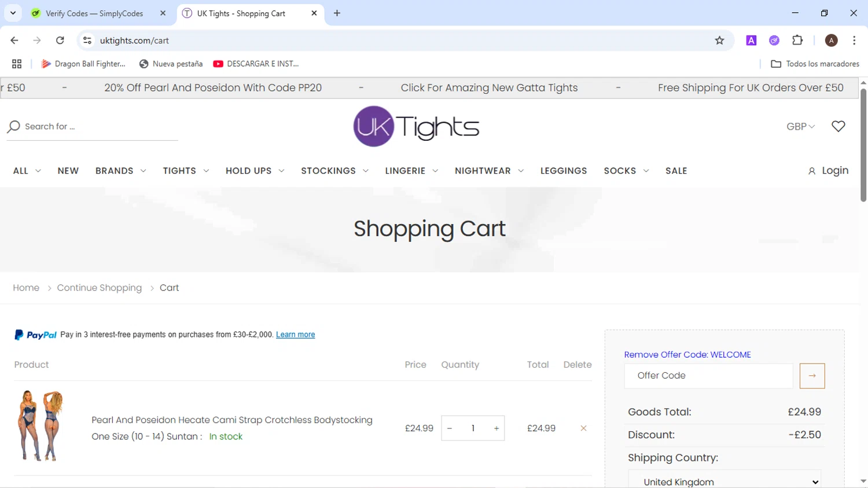The height and width of the screenshot is (488, 868).
Task: Go back to the previous page
Action: pos(14,41)
